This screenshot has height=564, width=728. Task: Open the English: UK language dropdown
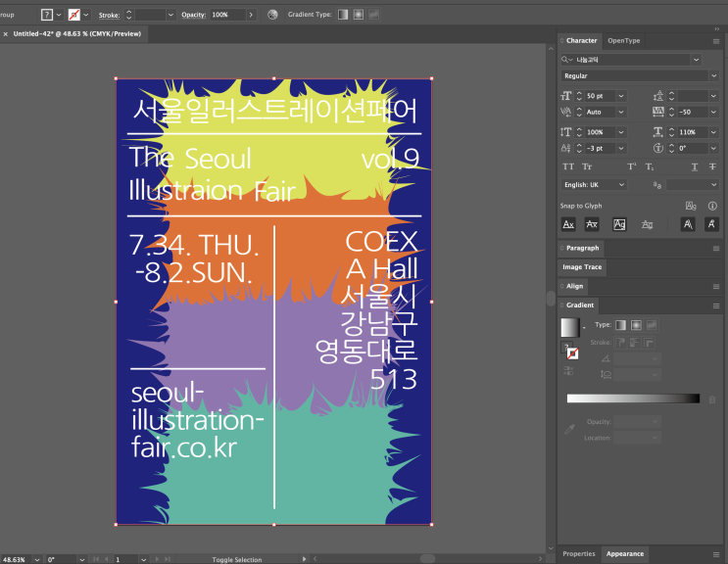(594, 185)
